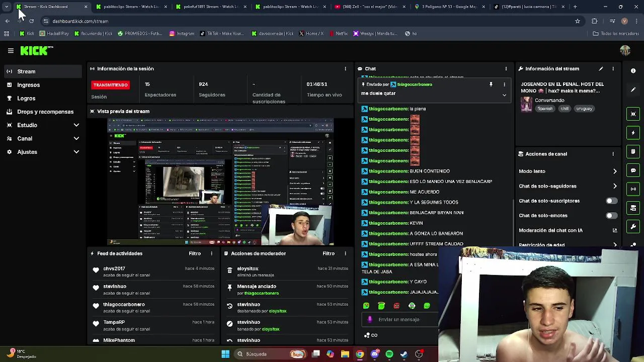Screen dimensions: 644x362
Task: Click the uruguay tag
Action: click(584, 109)
